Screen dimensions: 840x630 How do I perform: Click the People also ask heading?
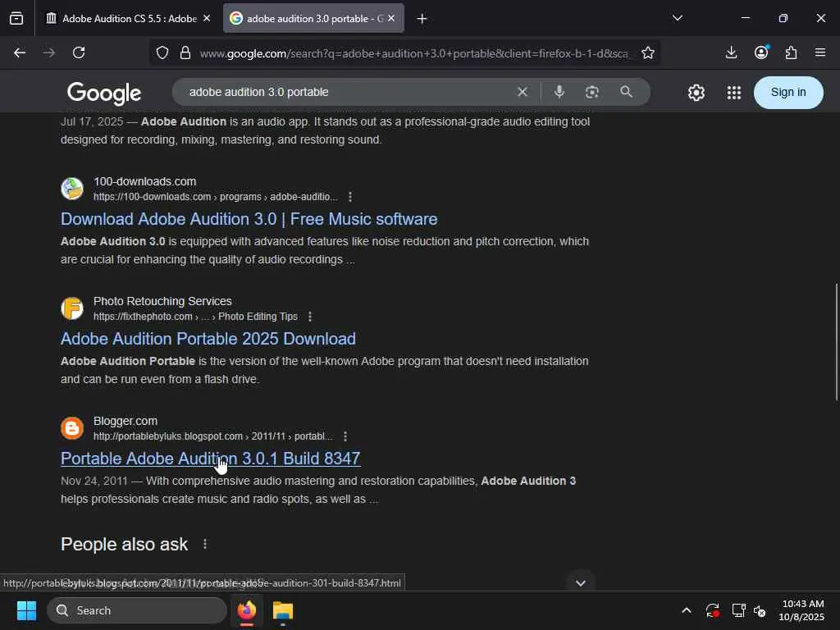coord(125,545)
